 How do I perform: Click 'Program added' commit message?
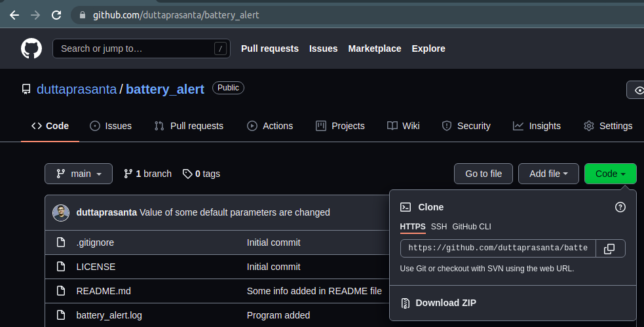(x=278, y=315)
